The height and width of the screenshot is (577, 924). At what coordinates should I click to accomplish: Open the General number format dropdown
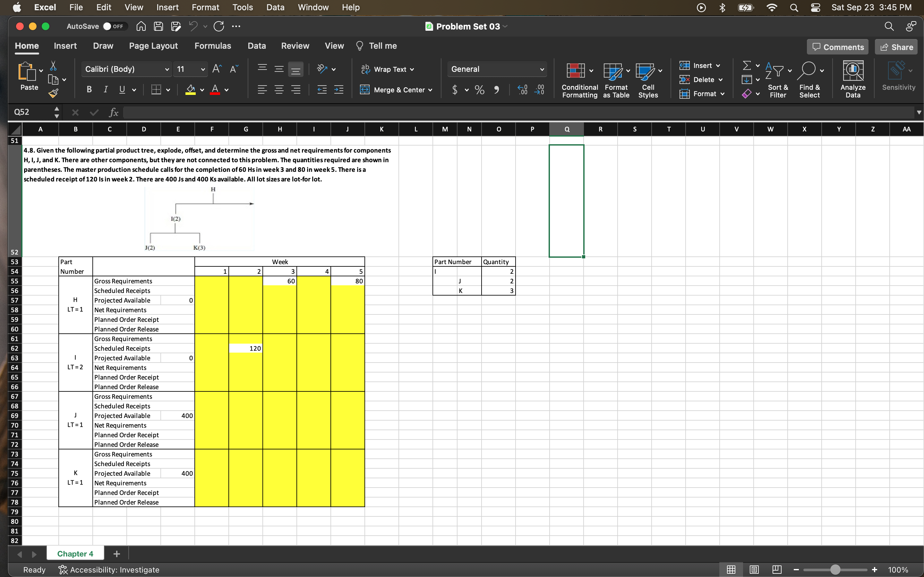[542, 70]
